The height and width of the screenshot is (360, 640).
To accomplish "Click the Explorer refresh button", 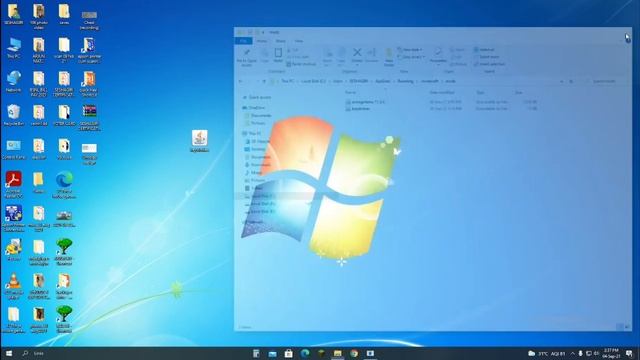I will click(571, 81).
